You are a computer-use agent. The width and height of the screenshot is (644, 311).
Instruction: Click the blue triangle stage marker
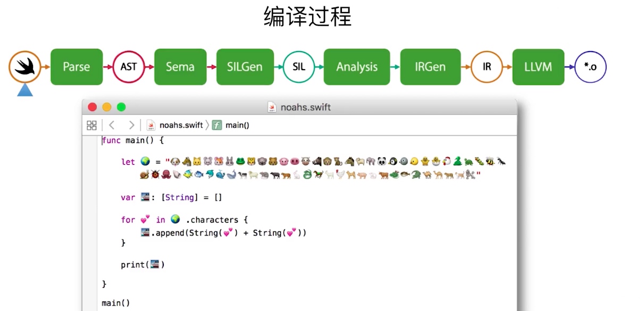point(25,90)
